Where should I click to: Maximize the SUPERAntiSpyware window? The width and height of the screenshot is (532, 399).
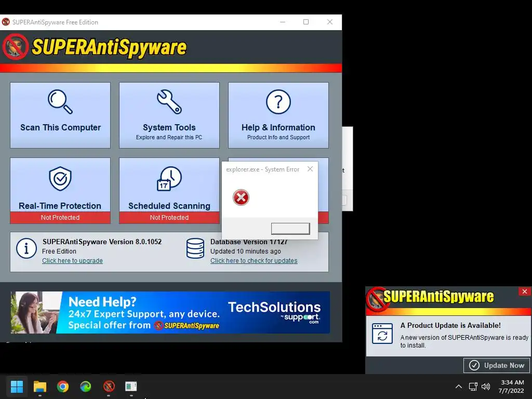306,22
